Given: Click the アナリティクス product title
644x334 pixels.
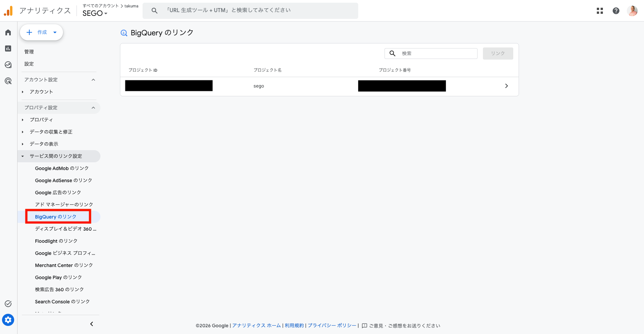Looking at the screenshot, I should [x=45, y=11].
